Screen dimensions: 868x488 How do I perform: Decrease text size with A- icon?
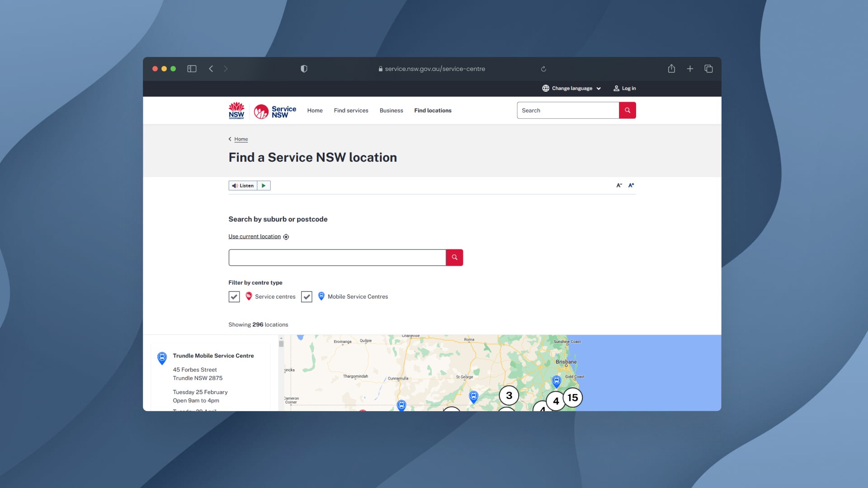pyautogui.click(x=619, y=185)
